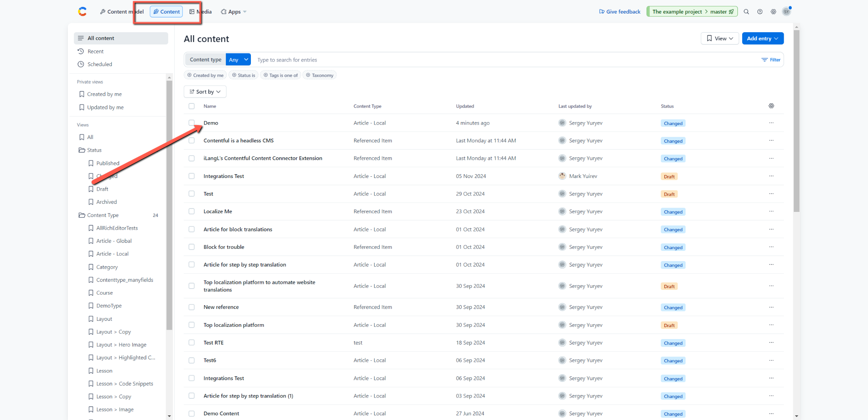Select the Archived status view
This screenshot has height=420, width=868.
pyautogui.click(x=106, y=202)
